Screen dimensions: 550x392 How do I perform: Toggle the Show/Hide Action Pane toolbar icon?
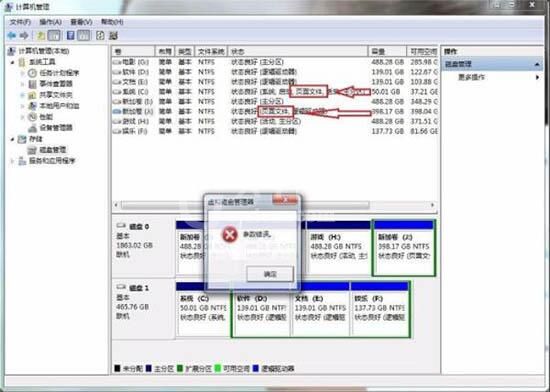point(83,35)
